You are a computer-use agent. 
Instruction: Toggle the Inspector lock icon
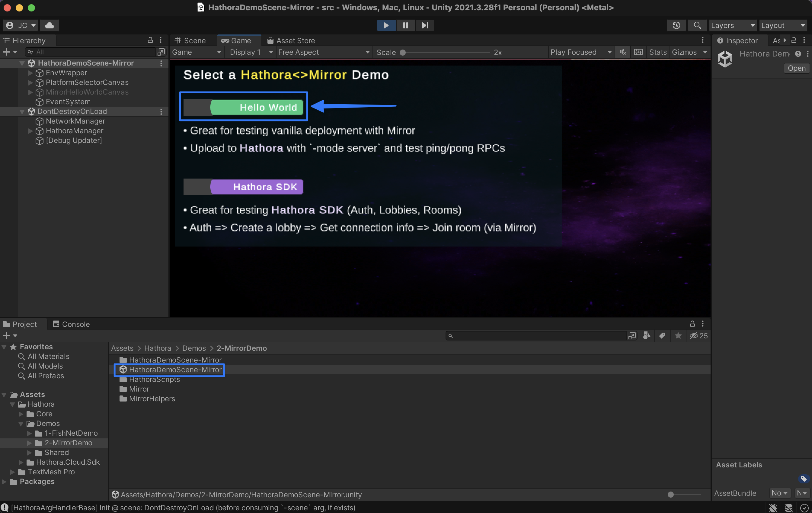[x=794, y=40]
